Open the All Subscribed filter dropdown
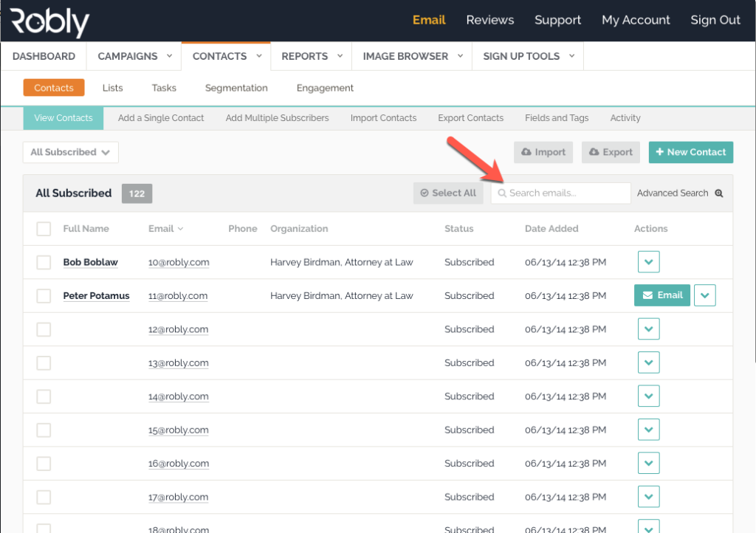This screenshot has width=756, height=533. (x=70, y=152)
